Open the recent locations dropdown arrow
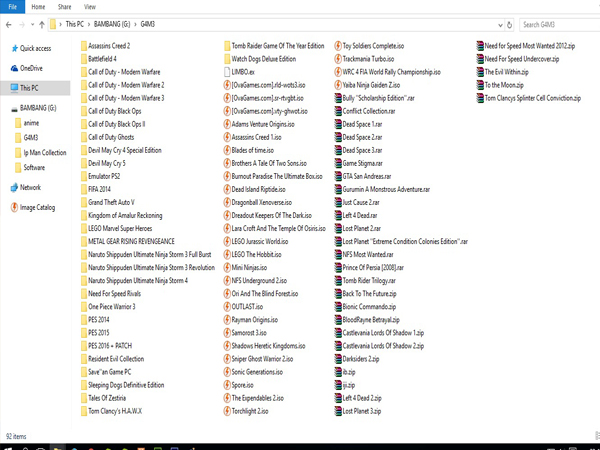This screenshot has height=450, width=600. tap(33, 25)
